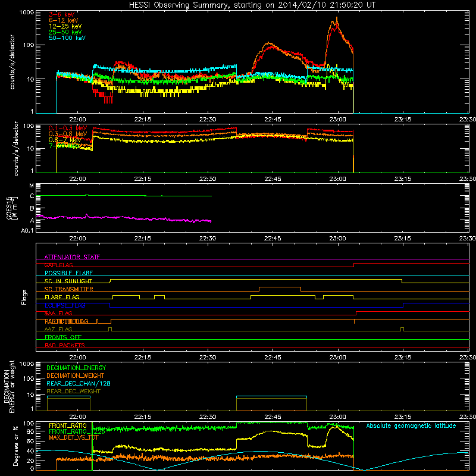Select the 0.3-0.8 MeV legend label
The height and width of the screenshot is (476, 476).
tap(68, 134)
